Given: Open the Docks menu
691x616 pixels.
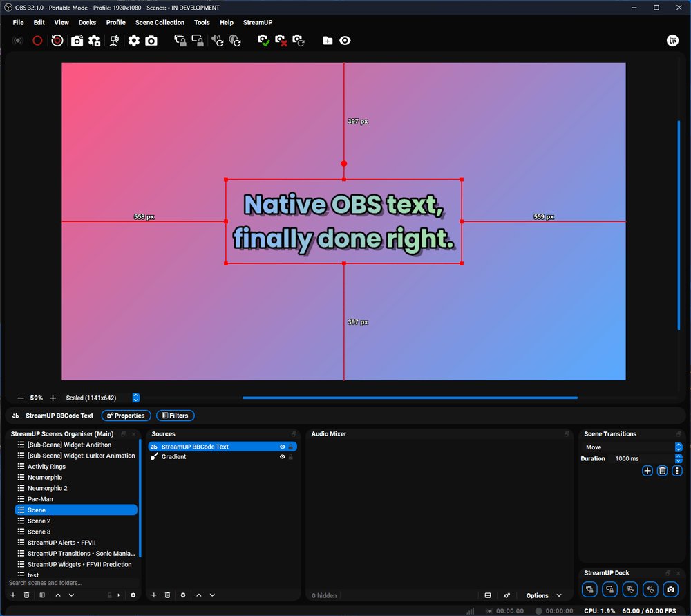Looking at the screenshot, I should coord(87,23).
